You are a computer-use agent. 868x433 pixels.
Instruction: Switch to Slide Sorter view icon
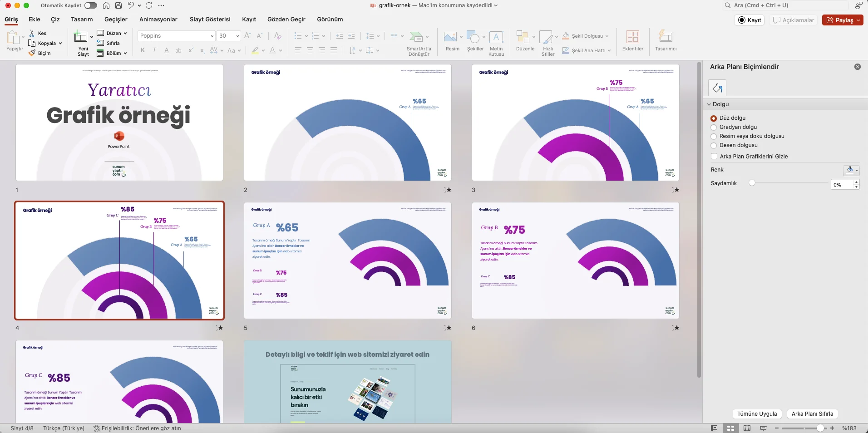click(730, 428)
